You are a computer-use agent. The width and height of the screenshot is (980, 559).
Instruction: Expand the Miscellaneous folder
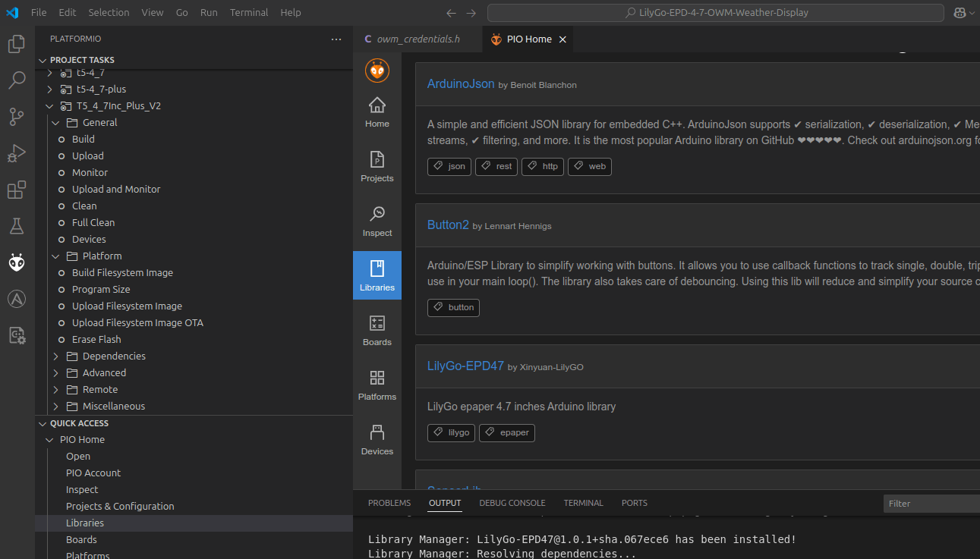point(55,407)
